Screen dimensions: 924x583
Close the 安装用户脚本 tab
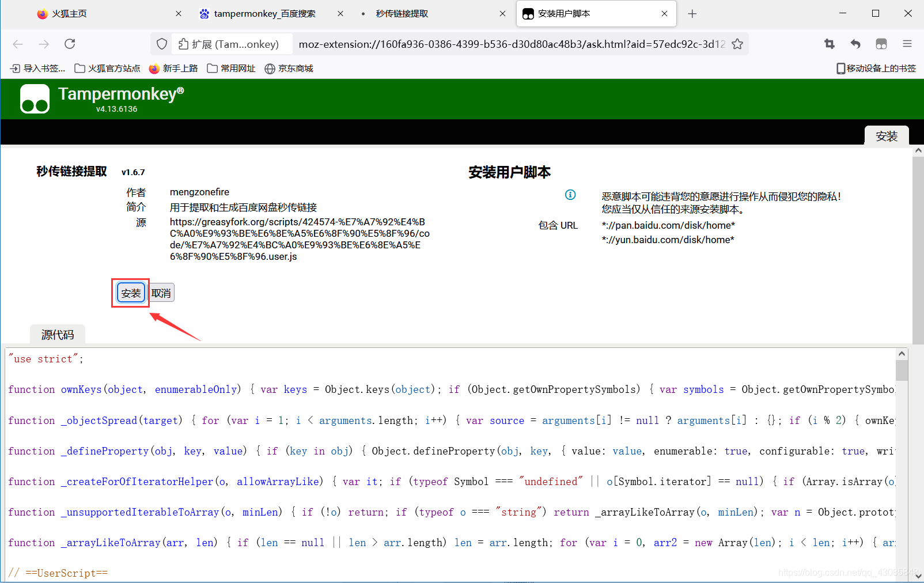coord(665,14)
